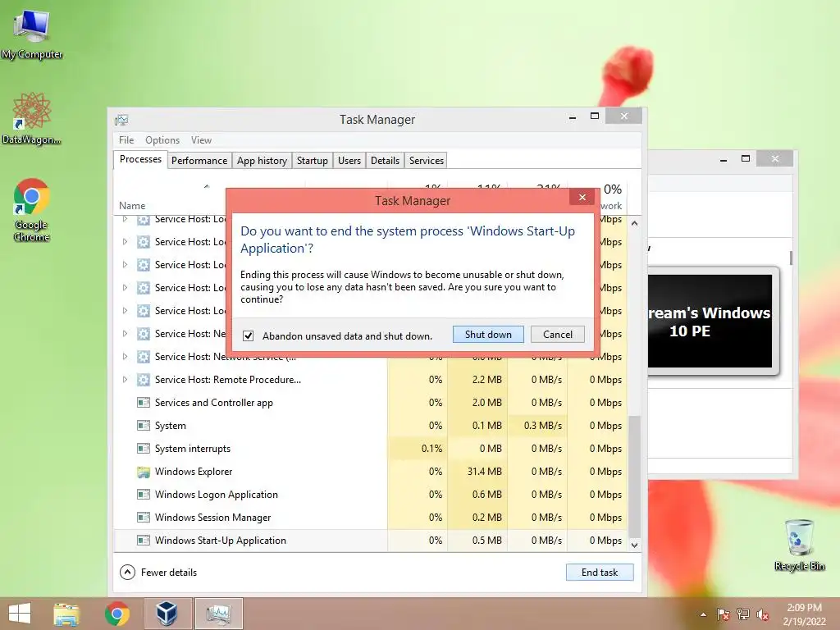The width and height of the screenshot is (840, 630).
Task: Collapse view using Fewer details arrow icon
Action: click(x=127, y=572)
